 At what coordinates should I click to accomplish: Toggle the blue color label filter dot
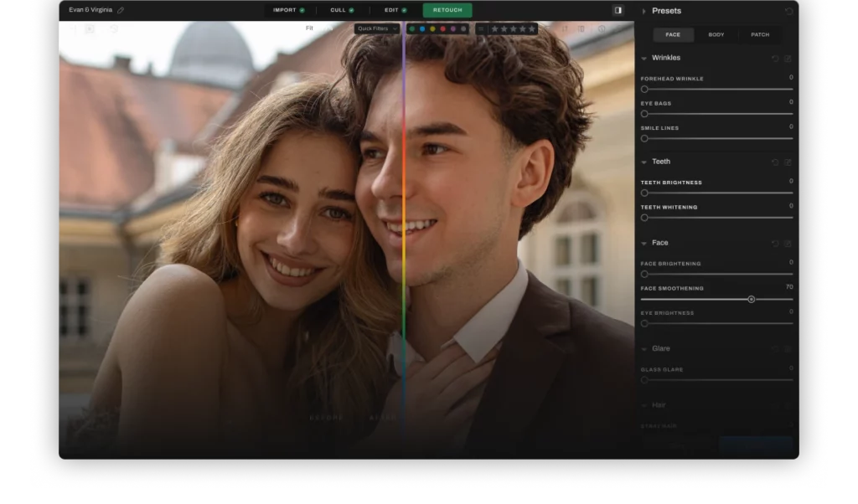click(x=421, y=28)
